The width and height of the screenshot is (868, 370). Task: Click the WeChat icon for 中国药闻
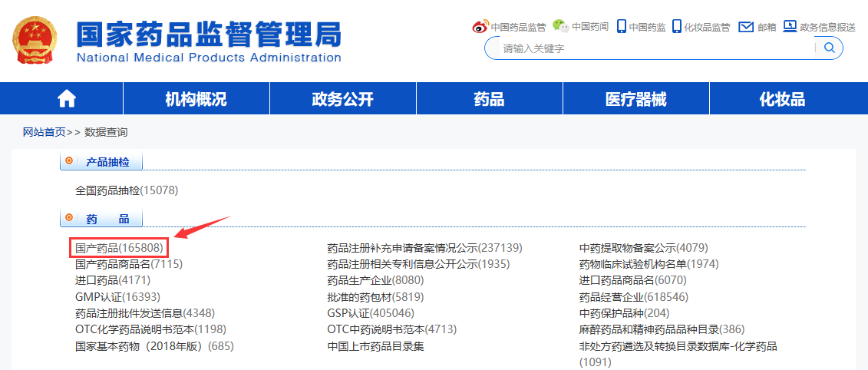tap(561, 27)
